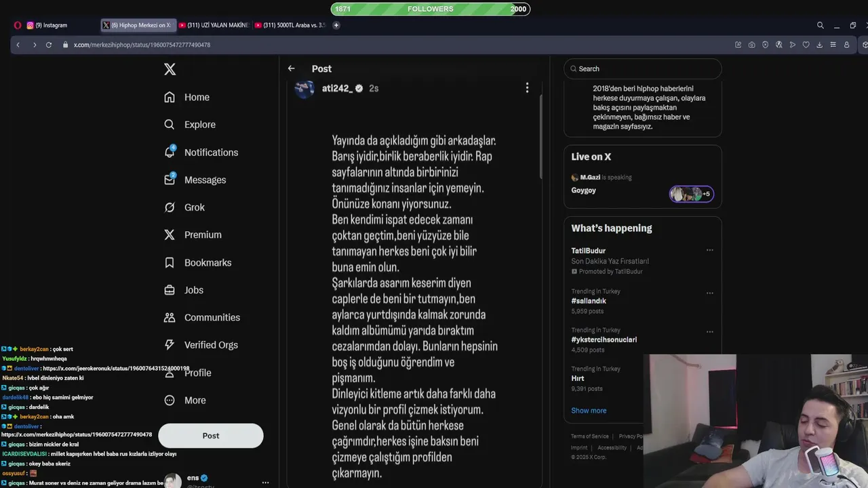This screenshot has height=488, width=868.
Task: Click the followers goal progress bar
Action: click(x=431, y=9)
